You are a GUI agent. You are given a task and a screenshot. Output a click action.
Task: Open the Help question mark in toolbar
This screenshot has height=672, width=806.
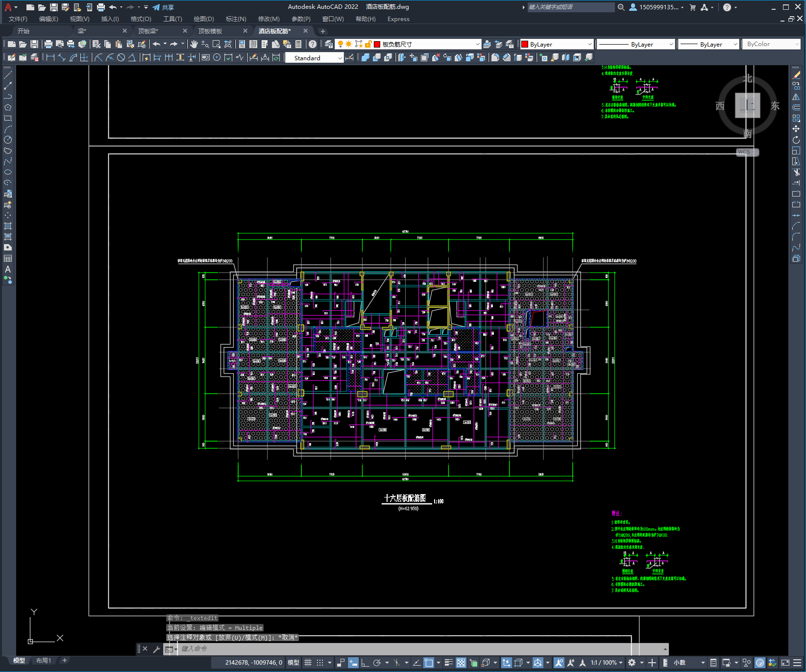(313, 44)
